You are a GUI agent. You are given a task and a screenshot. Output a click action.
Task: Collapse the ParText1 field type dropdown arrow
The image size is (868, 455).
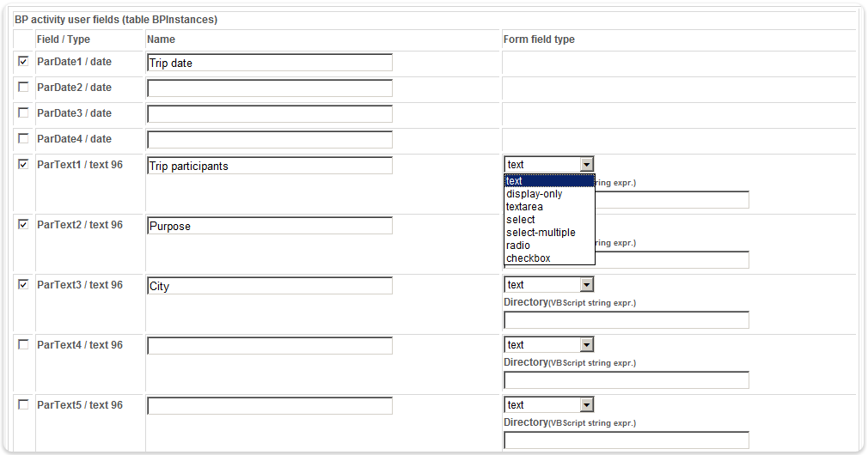(587, 164)
